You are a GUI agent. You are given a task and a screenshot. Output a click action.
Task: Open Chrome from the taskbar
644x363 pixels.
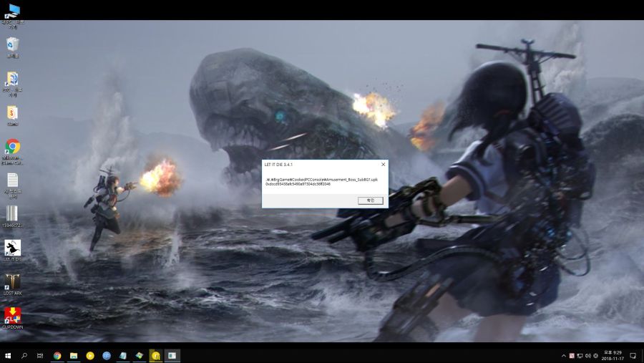pos(57,355)
